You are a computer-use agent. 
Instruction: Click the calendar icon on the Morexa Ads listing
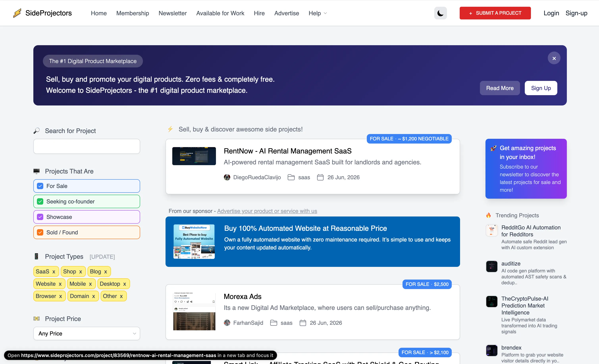point(303,323)
